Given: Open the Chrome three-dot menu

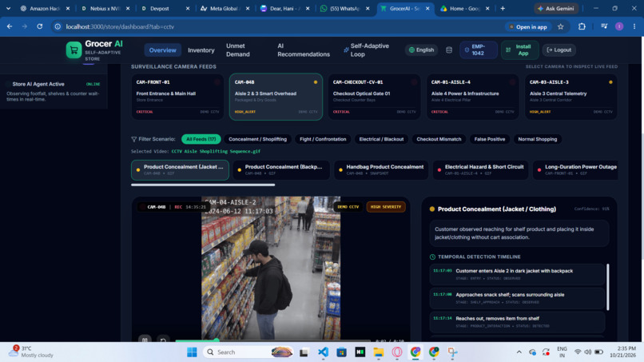Looking at the screenshot, I should coord(634,26).
